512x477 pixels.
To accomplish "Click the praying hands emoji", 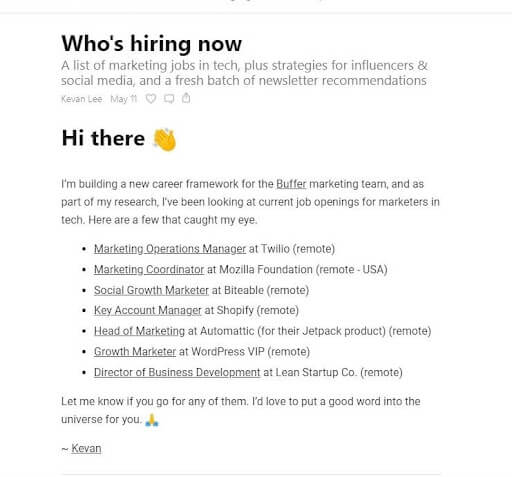I will 152,420.
